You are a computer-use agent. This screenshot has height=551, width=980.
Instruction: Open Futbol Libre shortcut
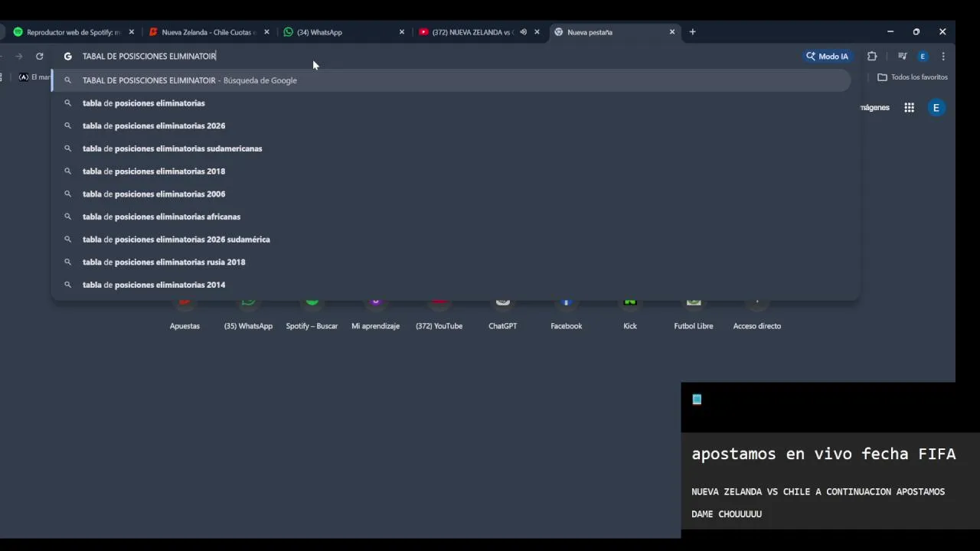(694, 315)
